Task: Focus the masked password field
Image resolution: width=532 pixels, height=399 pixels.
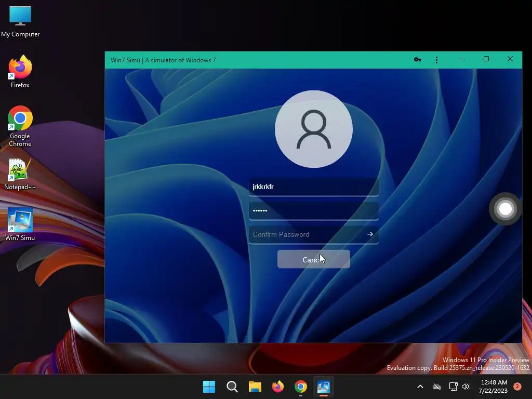Action: (314, 211)
